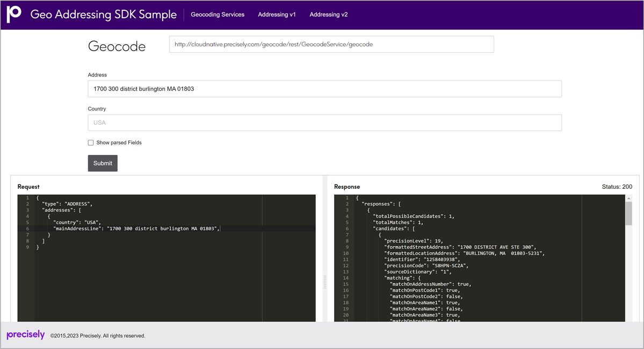This screenshot has width=644, height=349.
Task: Click the "matchOnPostCode2": false line
Action: click(x=426, y=296)
